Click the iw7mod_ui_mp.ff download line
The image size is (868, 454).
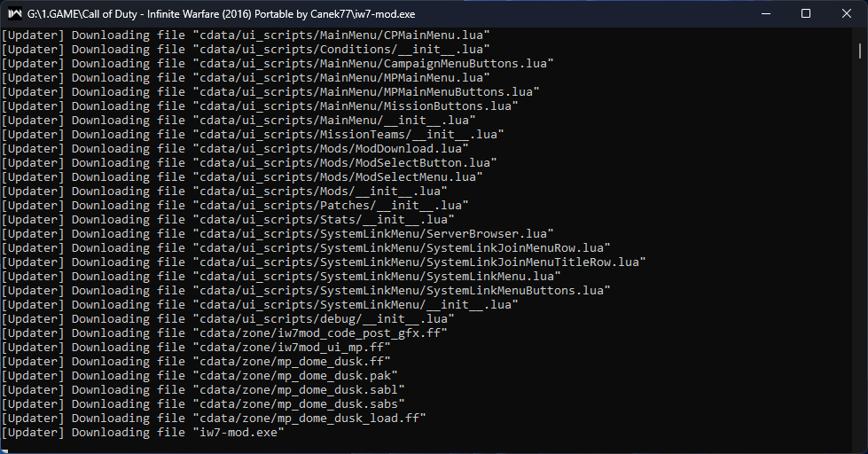click(x=197, y=348)
